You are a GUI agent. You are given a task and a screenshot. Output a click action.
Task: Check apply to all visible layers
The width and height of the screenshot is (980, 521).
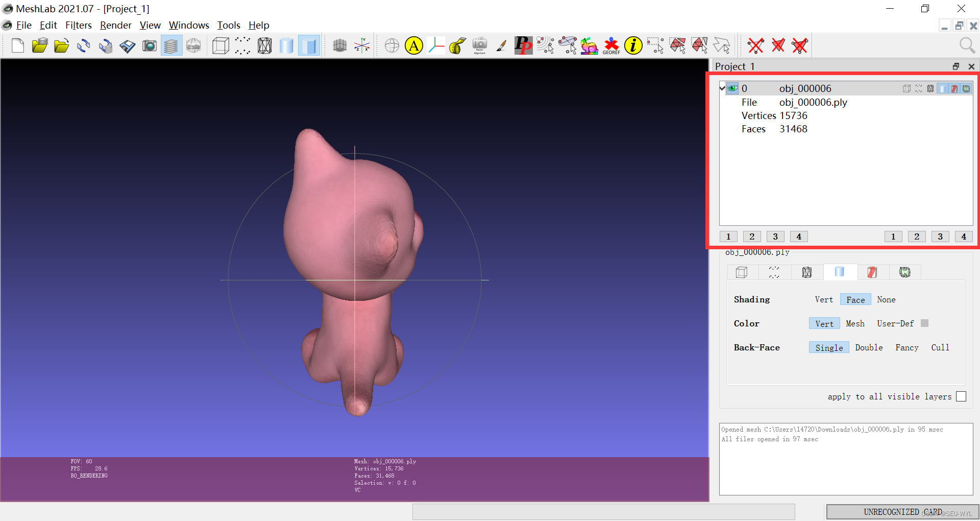(961, 396)
